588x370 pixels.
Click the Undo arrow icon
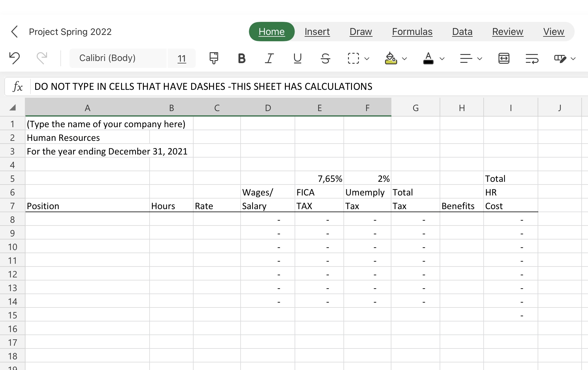pyautogui.click(x=14, y=58)
